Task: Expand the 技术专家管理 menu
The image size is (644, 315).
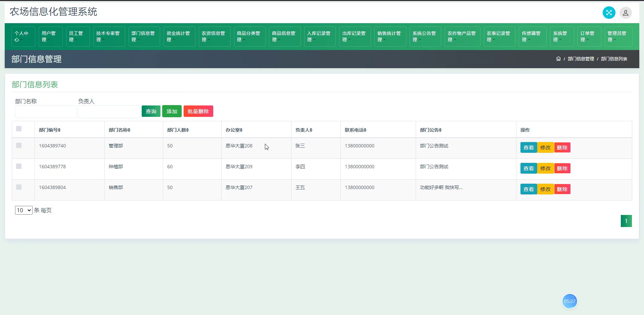Action: pos(109,37)
